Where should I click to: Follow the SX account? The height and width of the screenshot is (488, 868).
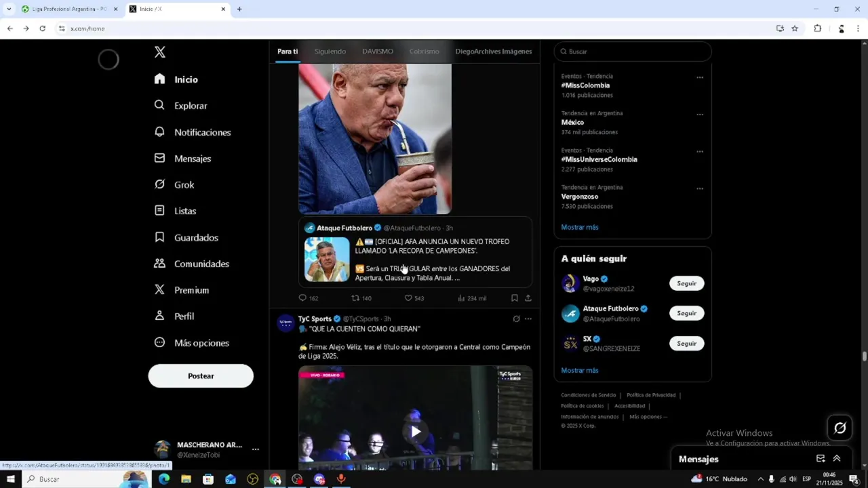point(686,344)
